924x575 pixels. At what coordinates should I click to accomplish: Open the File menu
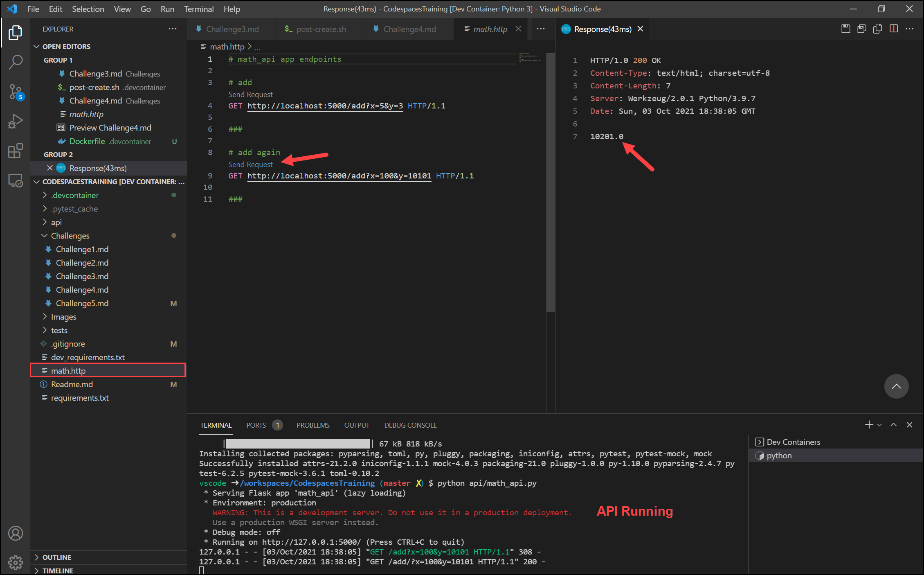click(33, 9)
